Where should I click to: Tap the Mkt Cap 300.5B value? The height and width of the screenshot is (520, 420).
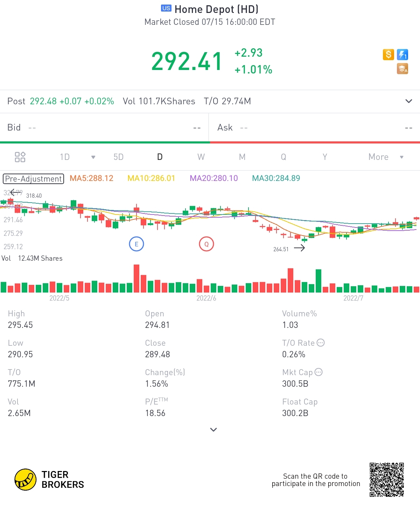295,384
